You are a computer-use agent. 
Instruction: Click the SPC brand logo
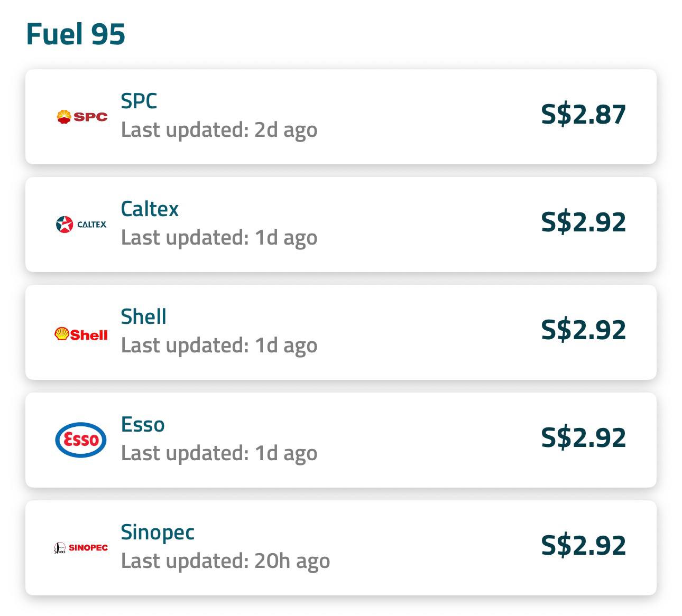[x=81, y=116]
